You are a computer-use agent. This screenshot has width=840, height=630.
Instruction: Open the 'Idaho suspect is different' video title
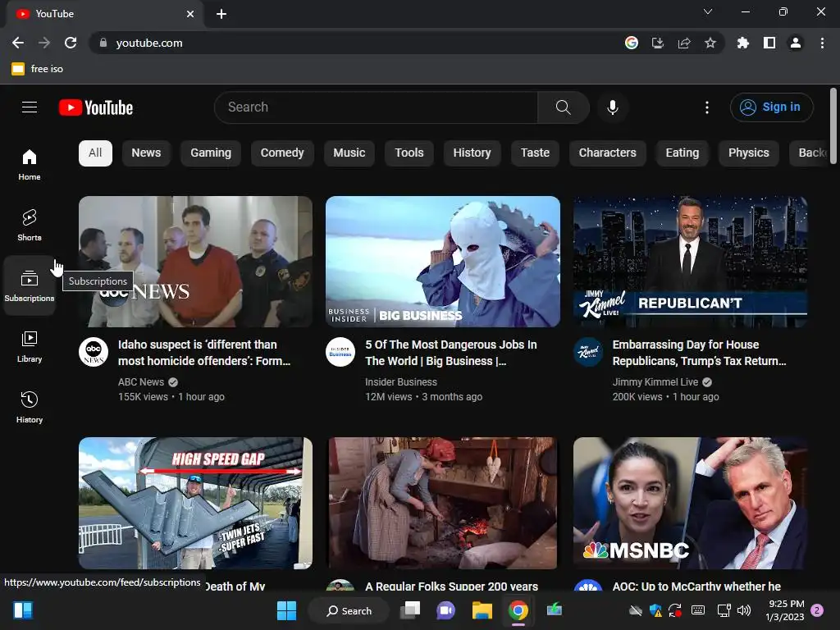point(204,353)
